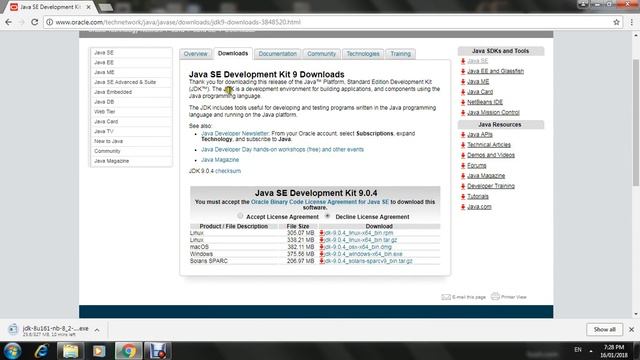
Task: Click download arrow icon for osx-x64_bin.dmg
Action: point(322,247)
